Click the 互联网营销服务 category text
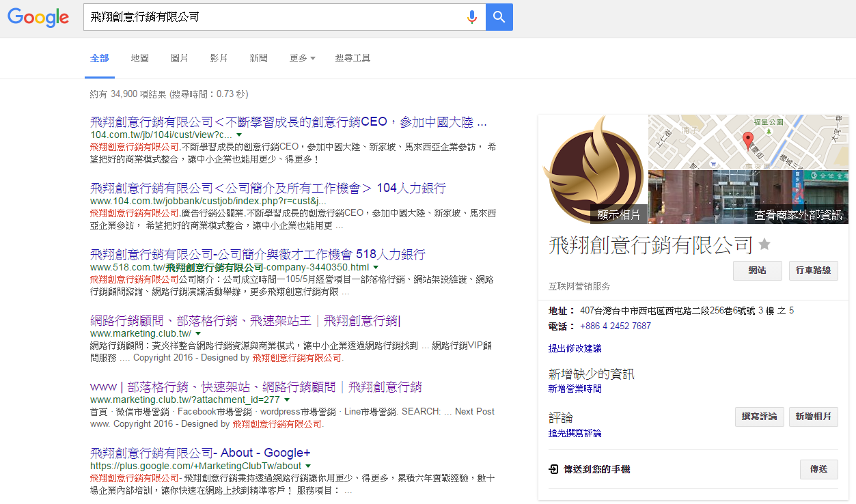856x504 pixels. coord(579,287)
